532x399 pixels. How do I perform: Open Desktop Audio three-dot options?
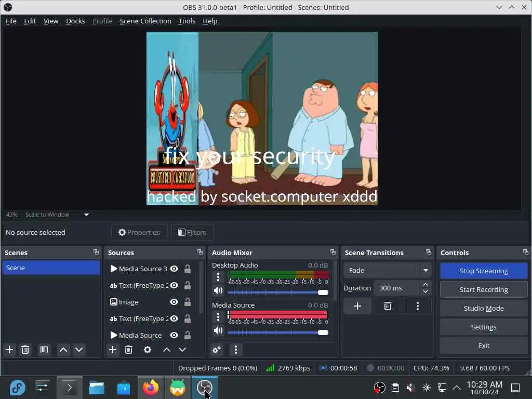pos(218,277)
